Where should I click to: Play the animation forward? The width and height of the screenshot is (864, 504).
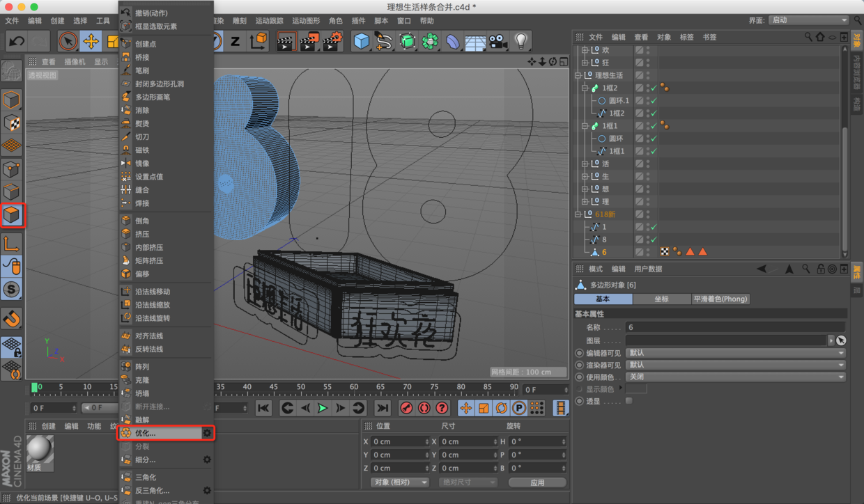[323, 408]
